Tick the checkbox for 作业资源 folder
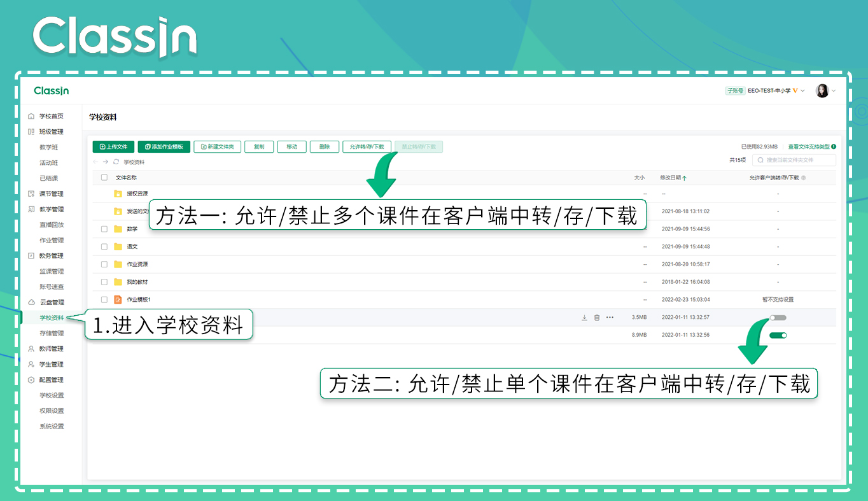Viewport: 868px width, 501px height. tap(104, 264)
